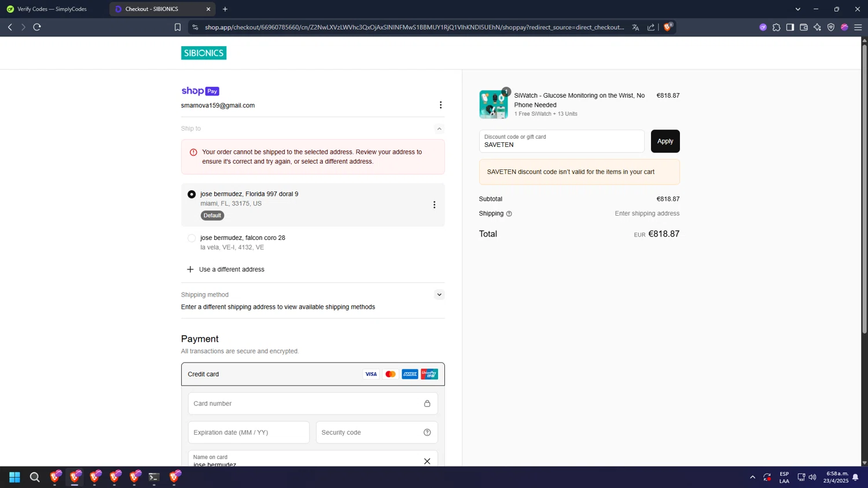Open the notifications bell in taskbar
The image size is (868, 488).
click(x=855, y=477)
